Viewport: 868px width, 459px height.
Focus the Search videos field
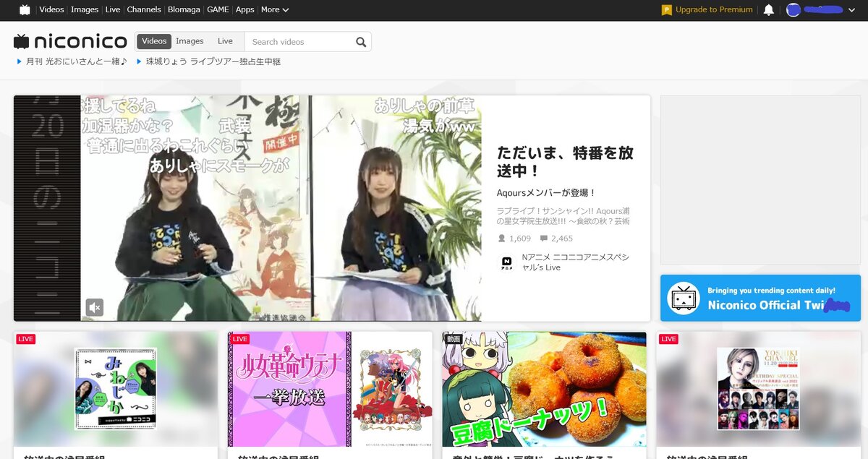[x=299, y=42]
